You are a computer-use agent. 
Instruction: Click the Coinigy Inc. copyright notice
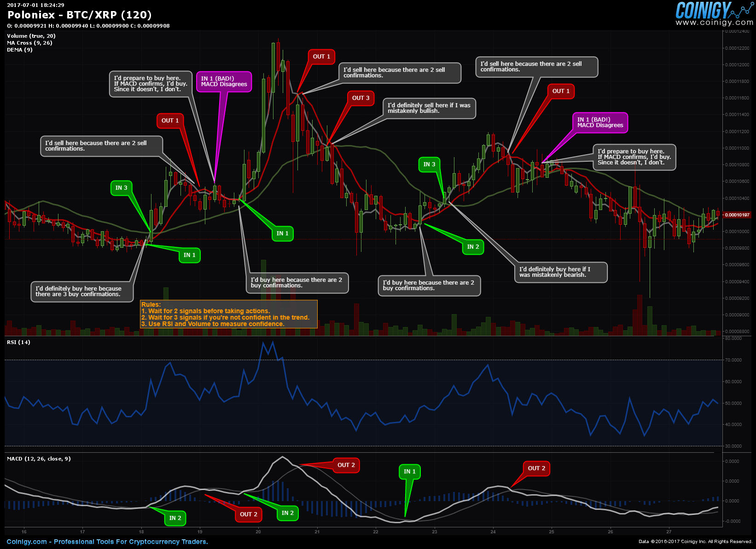pos(696,542)
